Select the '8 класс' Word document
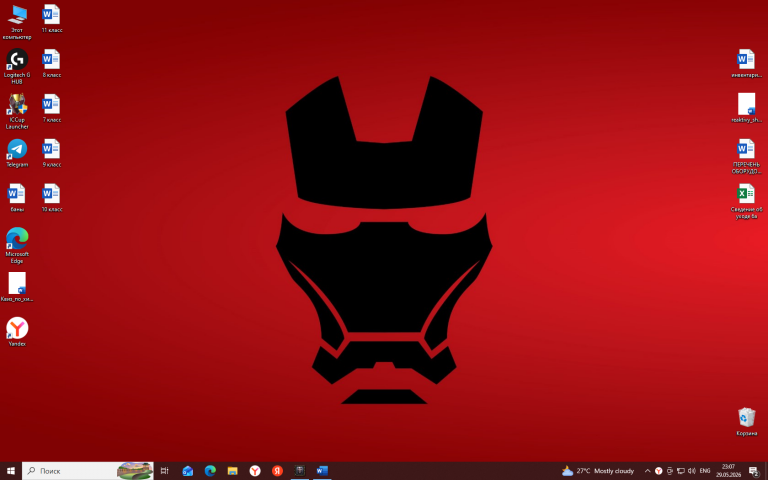This screenshot has height=480, width=768. pos(51,64)
